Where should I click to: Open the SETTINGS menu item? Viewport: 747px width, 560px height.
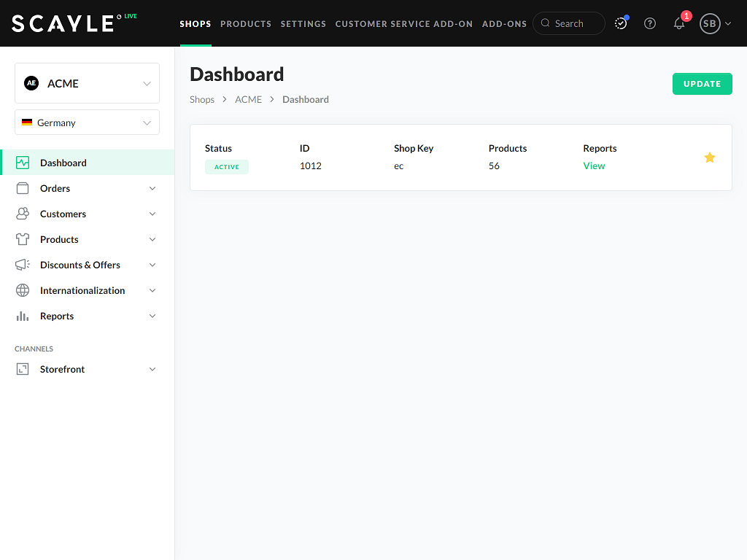coord(303,23)
